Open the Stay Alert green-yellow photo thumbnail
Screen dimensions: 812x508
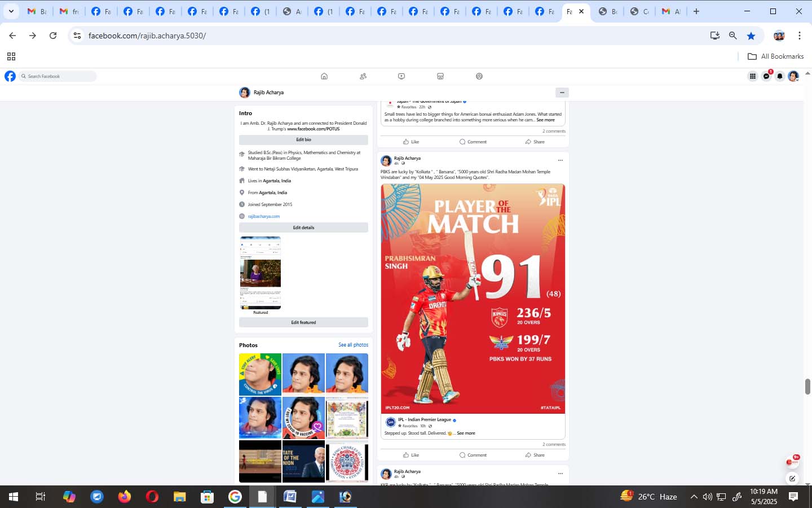(260, 374)
